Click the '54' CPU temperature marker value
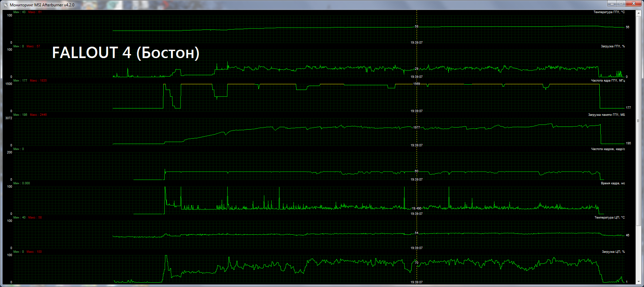Image resolution: width=644 pixels, height=287 pixels. coord(417,233)
